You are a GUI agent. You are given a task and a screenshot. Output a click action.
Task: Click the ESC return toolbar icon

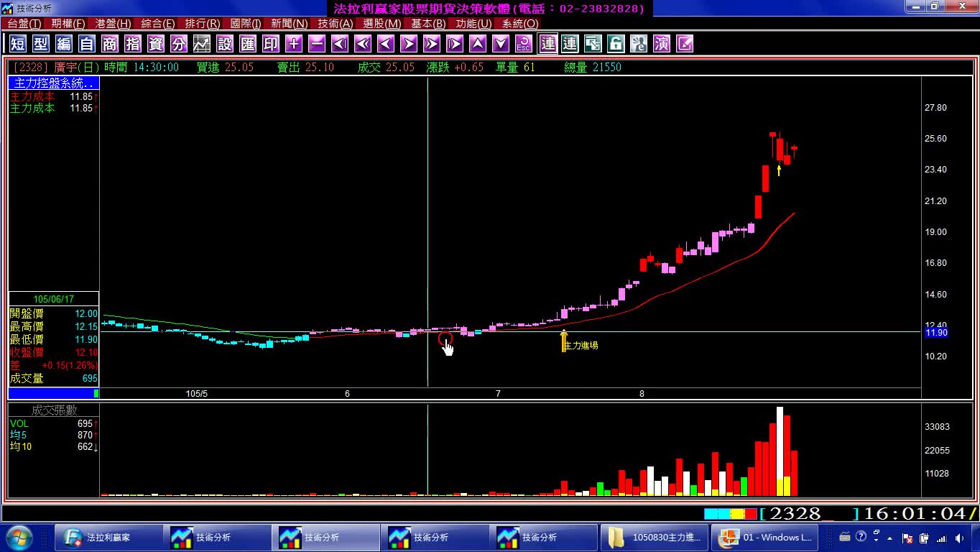click(x=524, y=44)
